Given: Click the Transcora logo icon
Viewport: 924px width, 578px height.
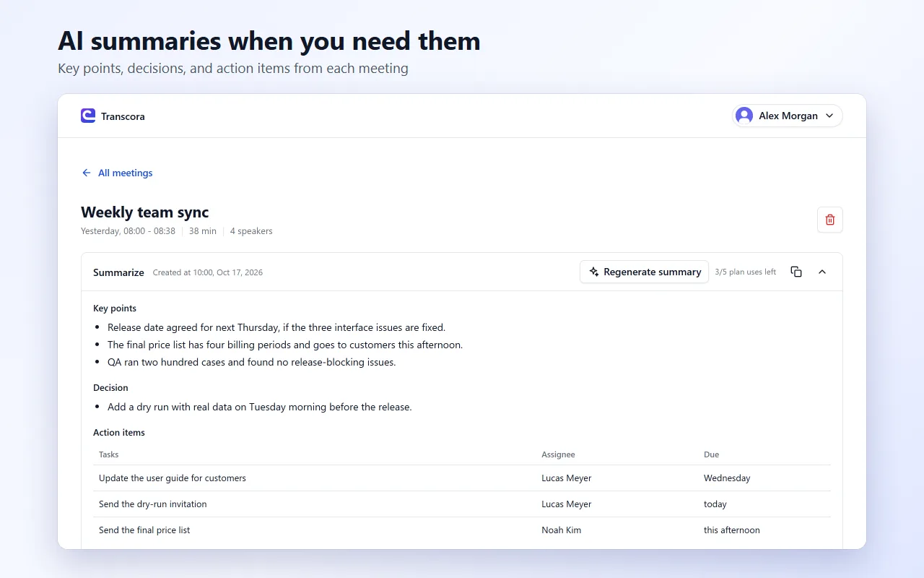Looking at the screenshot, I should click(88, 116).
